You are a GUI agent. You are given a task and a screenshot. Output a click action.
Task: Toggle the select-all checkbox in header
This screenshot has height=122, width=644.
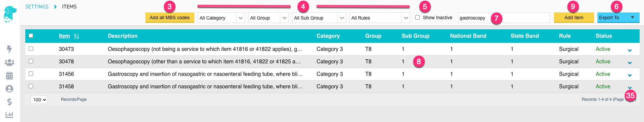point(31,35)
